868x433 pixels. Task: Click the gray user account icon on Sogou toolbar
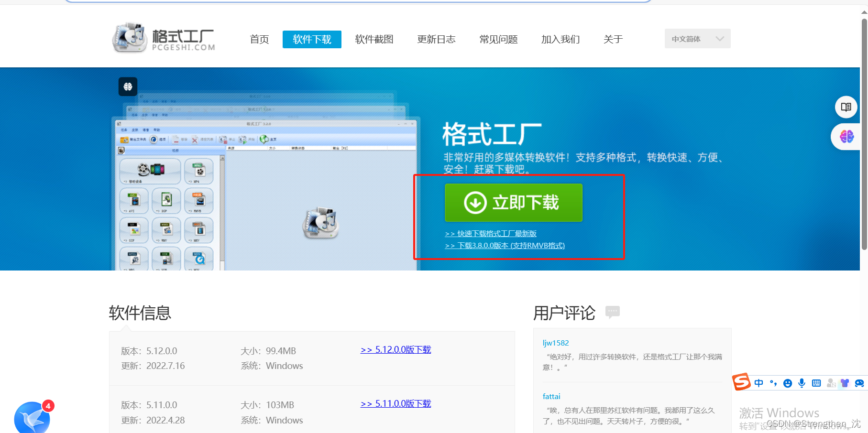click(831, 383)
